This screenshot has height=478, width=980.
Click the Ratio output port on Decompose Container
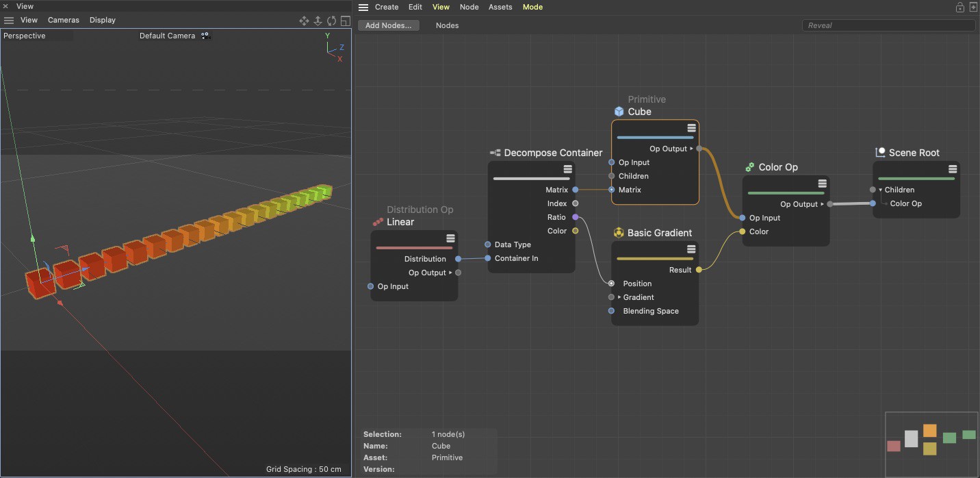(x=575, y=217)
